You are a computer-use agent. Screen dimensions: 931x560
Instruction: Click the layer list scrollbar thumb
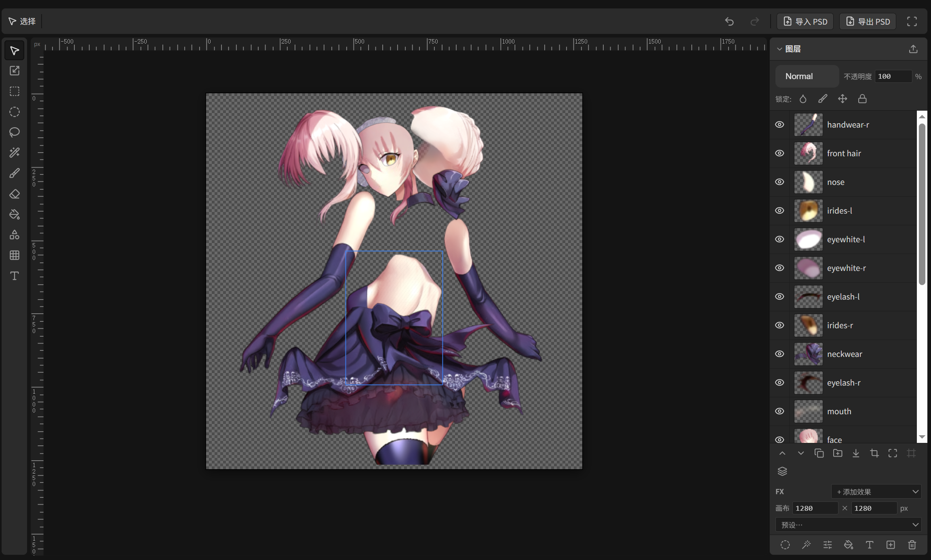coord(922,204)
